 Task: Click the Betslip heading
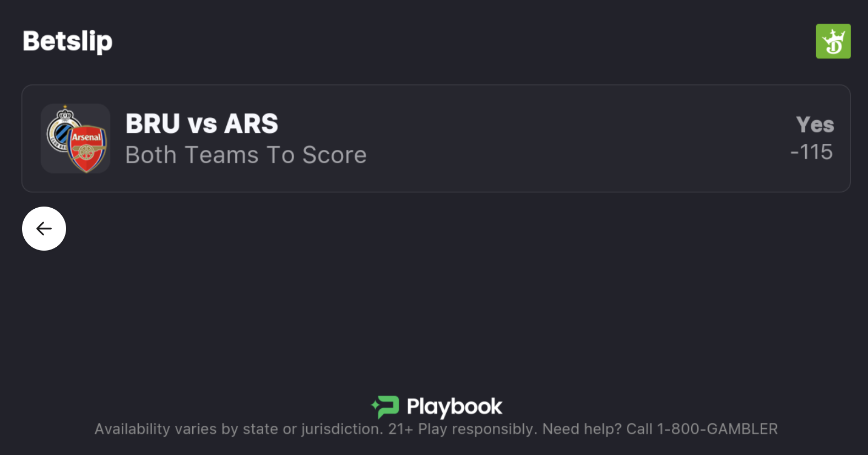(68, 41)
